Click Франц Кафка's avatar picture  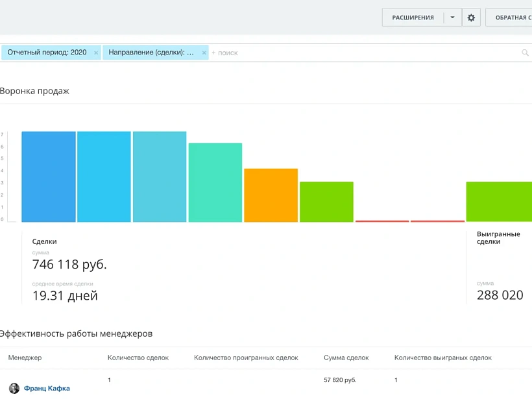click(x=14, y=388)
